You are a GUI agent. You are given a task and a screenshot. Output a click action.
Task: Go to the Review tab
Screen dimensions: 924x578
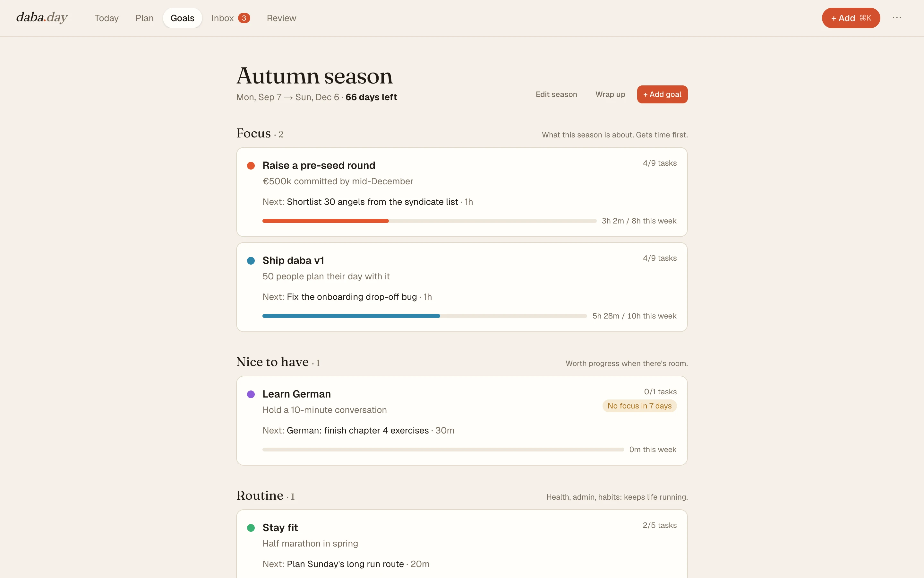[281, 18]
